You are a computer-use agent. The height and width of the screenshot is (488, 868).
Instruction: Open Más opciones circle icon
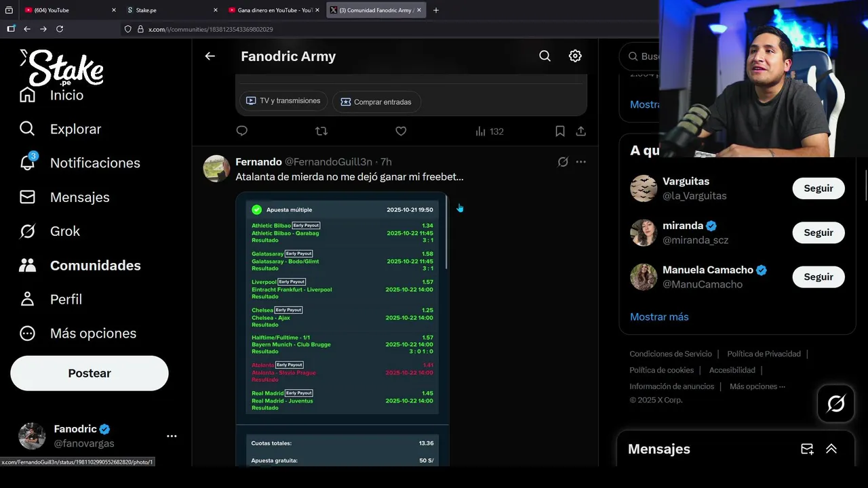(x=27, y=333)
